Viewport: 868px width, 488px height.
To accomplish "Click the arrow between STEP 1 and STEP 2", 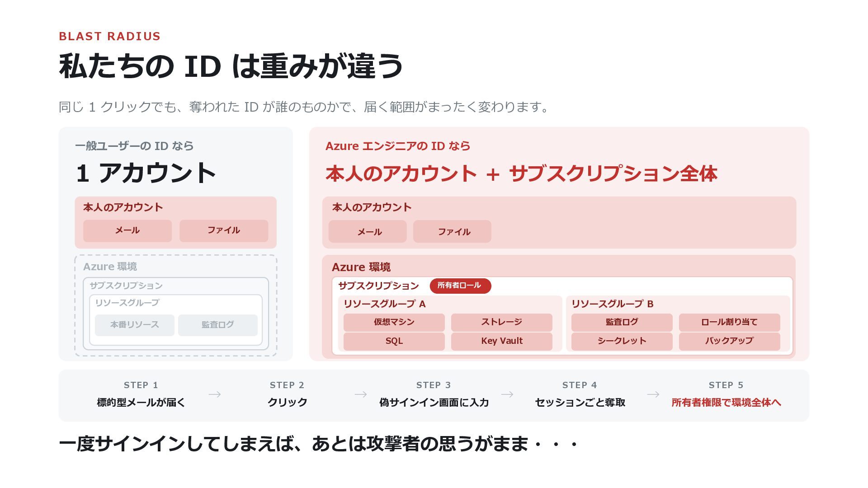I will click(x=215, y=394).
